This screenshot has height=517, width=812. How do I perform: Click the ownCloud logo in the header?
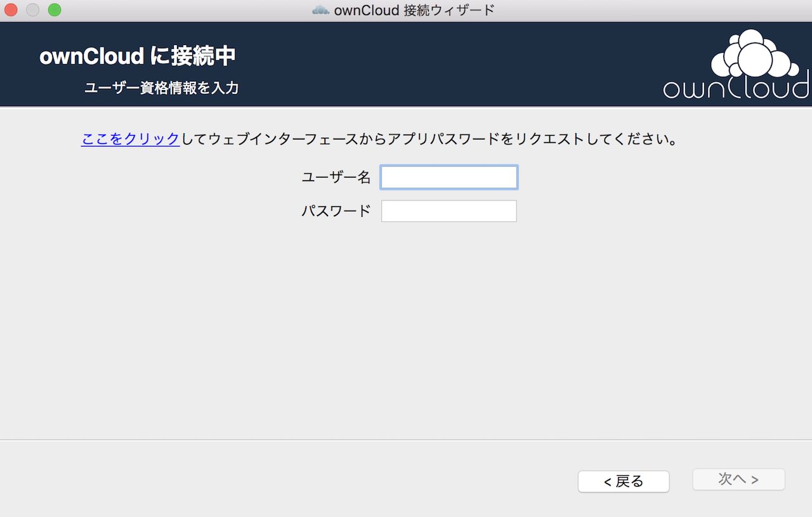[x=737, y=63]
